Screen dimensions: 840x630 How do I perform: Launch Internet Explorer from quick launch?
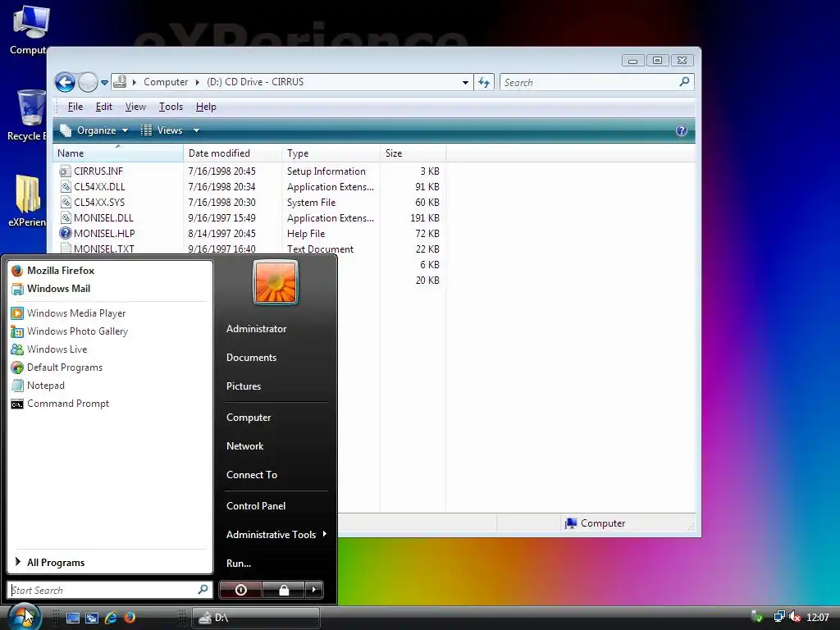point(111,618)
